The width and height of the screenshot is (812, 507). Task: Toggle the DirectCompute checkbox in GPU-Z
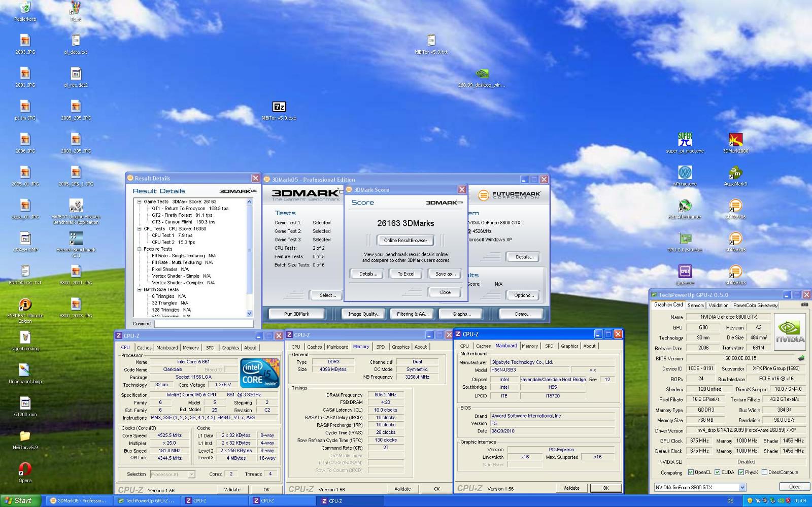pyautogui.click(x=764, y=472)
